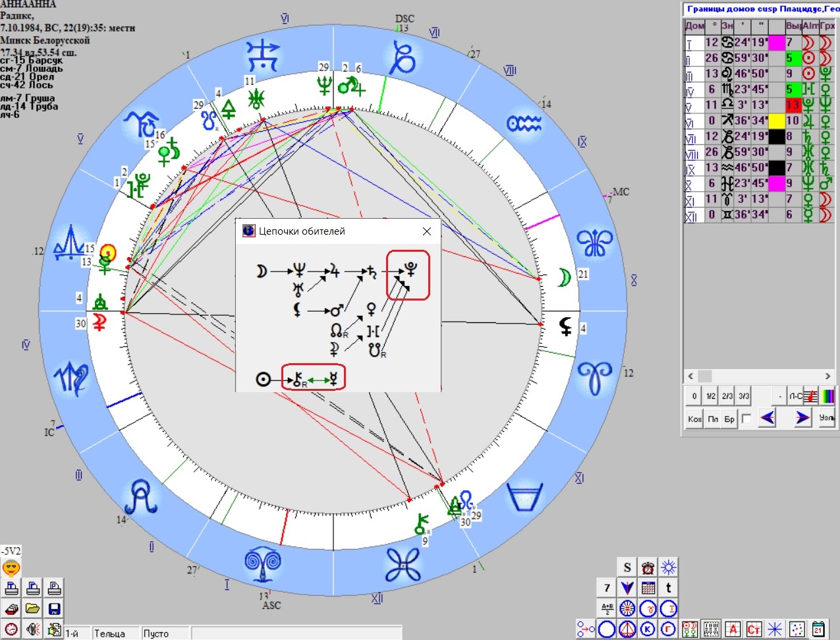Click the circled "Г" chart button

coord(669,629)
